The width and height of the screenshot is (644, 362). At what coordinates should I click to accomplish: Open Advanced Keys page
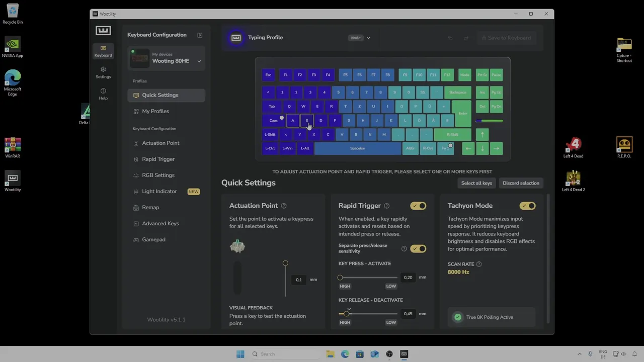pos(166,224)
